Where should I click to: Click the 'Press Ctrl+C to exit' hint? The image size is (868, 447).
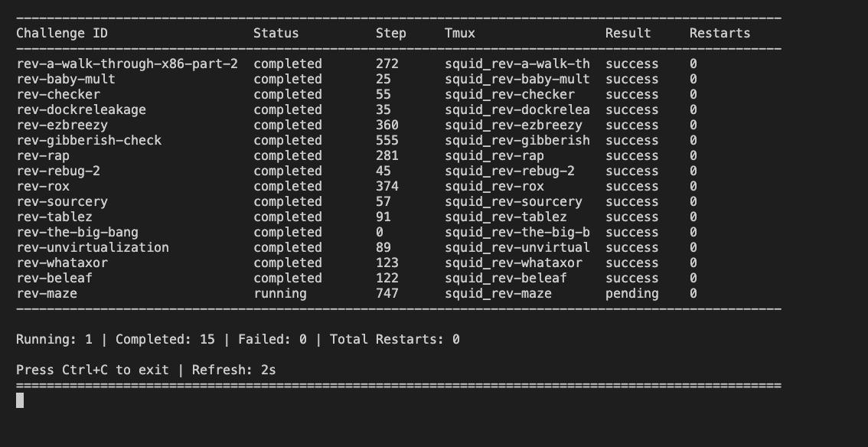(93, 370)
